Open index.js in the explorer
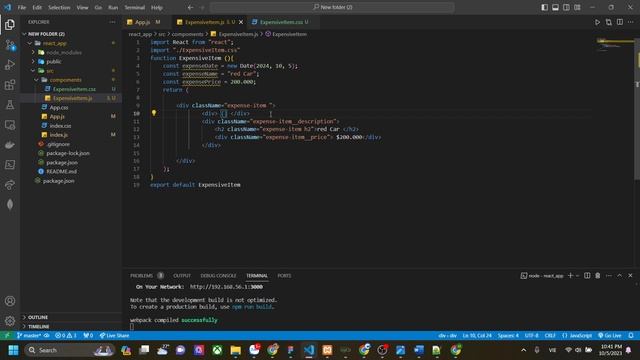Viewport: 640px width, 360px height. click(x=59, y=135)
